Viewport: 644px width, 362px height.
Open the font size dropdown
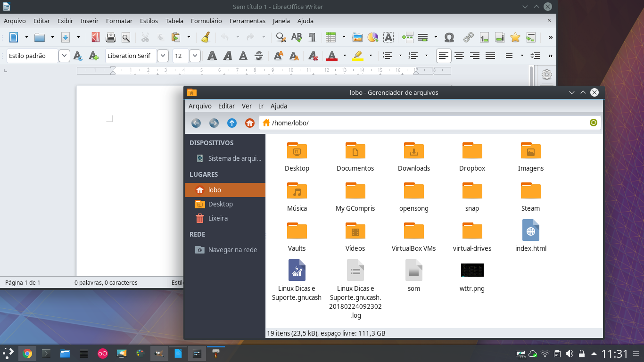pos(194,55)
